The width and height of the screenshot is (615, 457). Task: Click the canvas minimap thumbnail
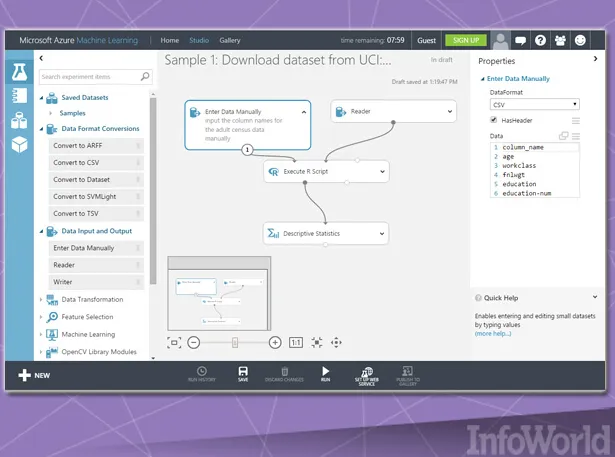coord(219,293)
